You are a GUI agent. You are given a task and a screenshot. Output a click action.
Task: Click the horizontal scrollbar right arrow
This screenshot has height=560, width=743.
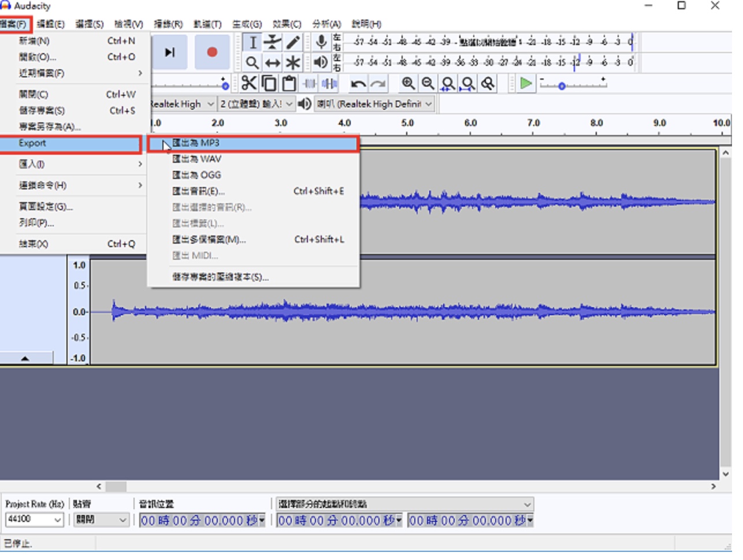click(714, 487)
